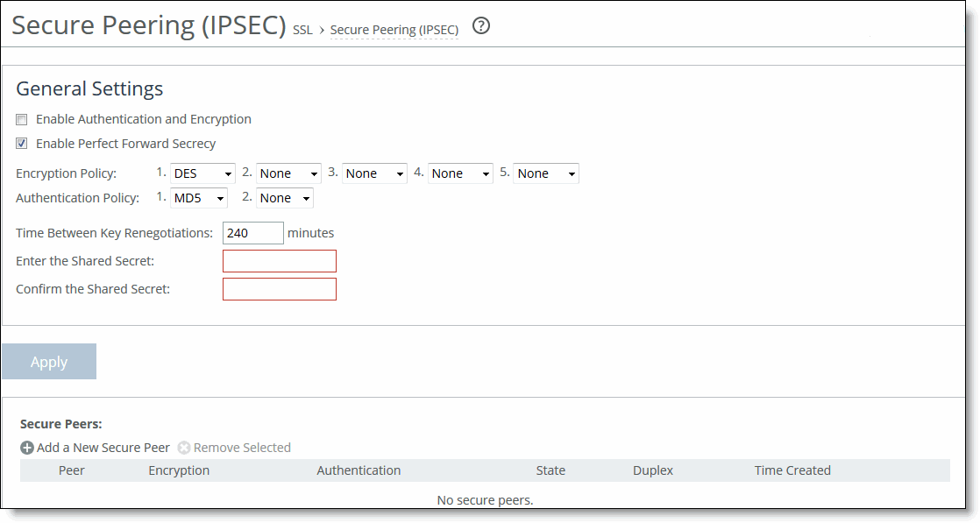The height and width of the screenshot is (523, 980).
Task: Click the Time Created column header
Action: tap(792, 470)
